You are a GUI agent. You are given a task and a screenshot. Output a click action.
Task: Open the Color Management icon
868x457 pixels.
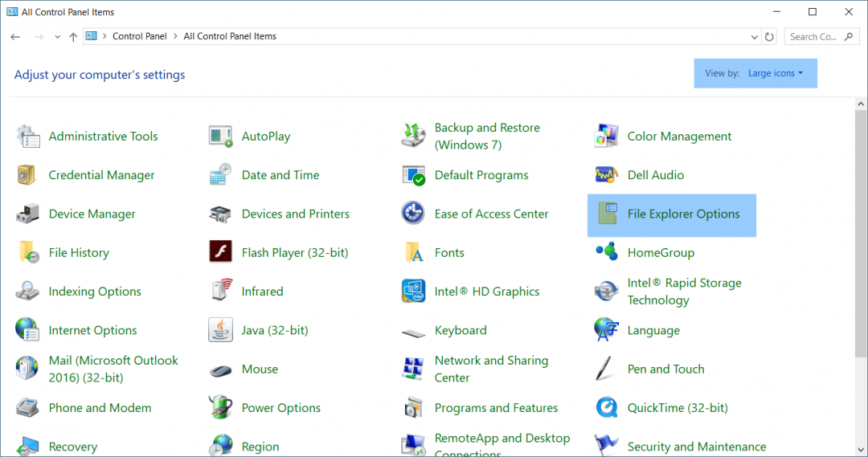pyautogui.click(x=606, y=136)
